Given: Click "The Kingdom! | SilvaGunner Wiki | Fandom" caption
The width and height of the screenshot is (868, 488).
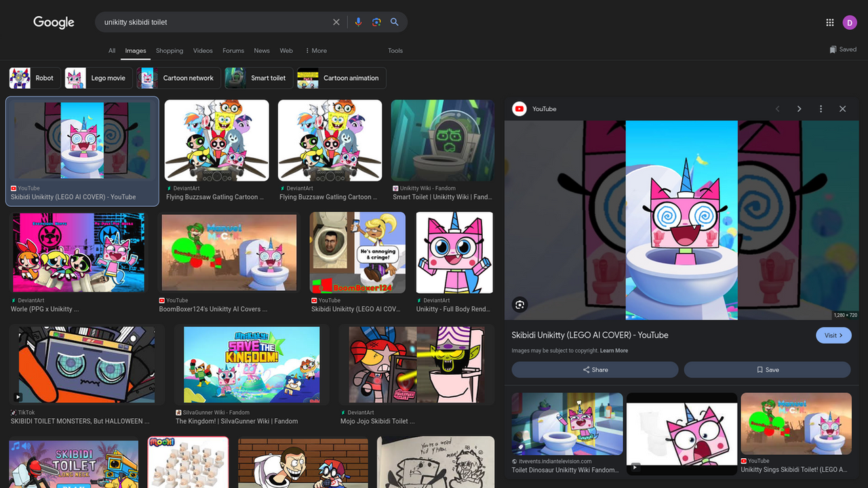Looking at the screenshot, I should (x=237, y=421).
